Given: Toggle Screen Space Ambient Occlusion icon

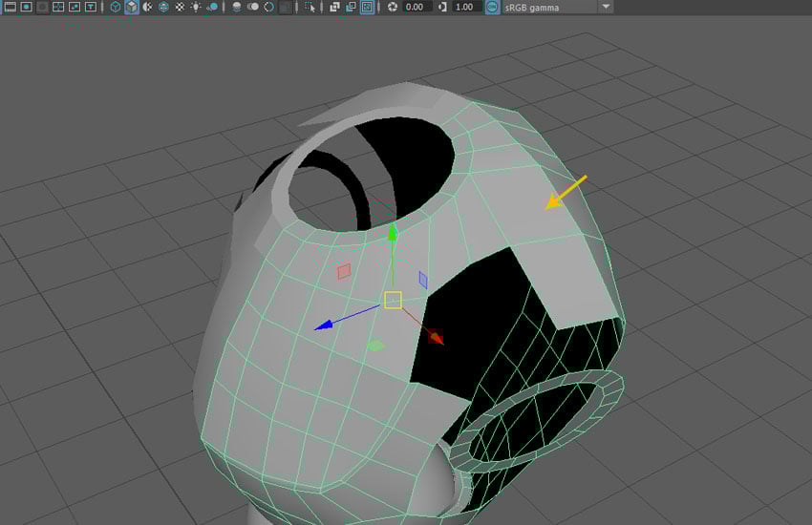Looking at the screenshot, I should pos(237,7).
